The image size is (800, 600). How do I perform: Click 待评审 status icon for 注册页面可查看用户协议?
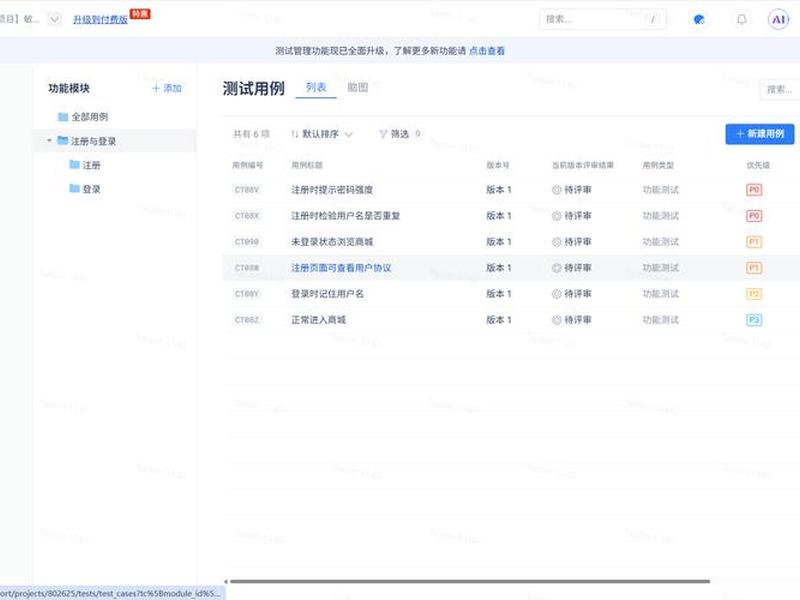pyautogui.click(x=557, y=268)
